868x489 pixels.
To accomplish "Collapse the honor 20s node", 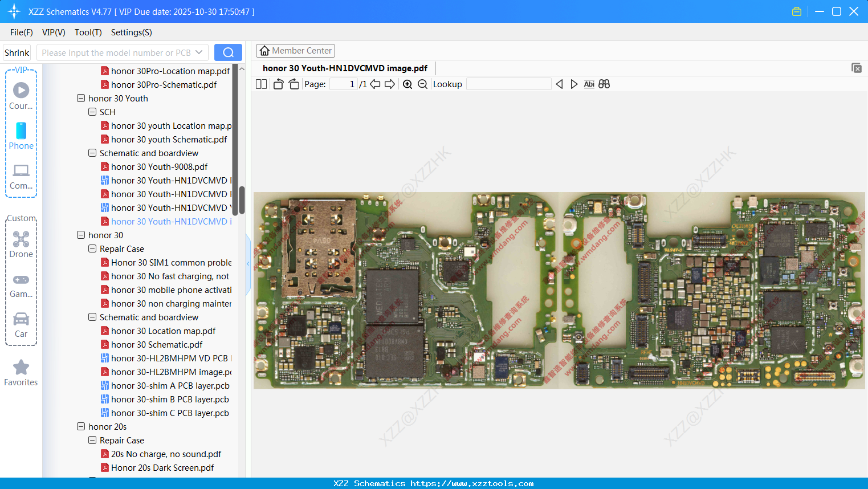I will click(81, 426).
